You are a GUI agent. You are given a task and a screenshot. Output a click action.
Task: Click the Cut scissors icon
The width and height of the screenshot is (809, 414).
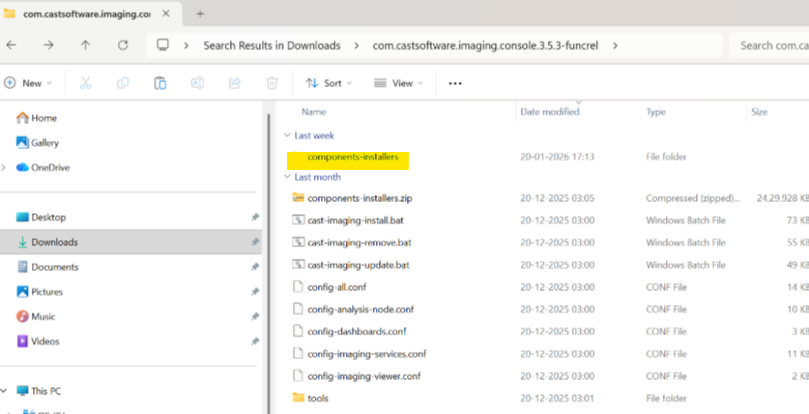[85, 84]
